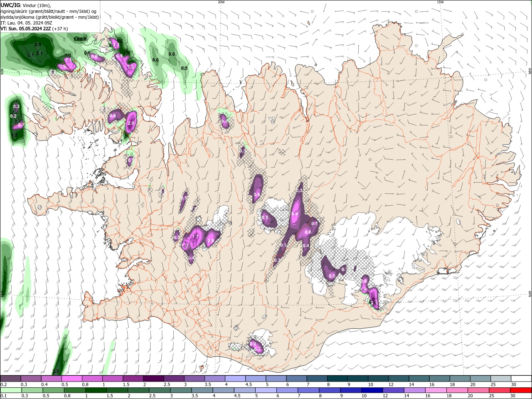This screenshot has width=532, height=399.
Task: Click the 2.3 rainfall value at the bottom-left sea
Action: click(x=56, y=371)
